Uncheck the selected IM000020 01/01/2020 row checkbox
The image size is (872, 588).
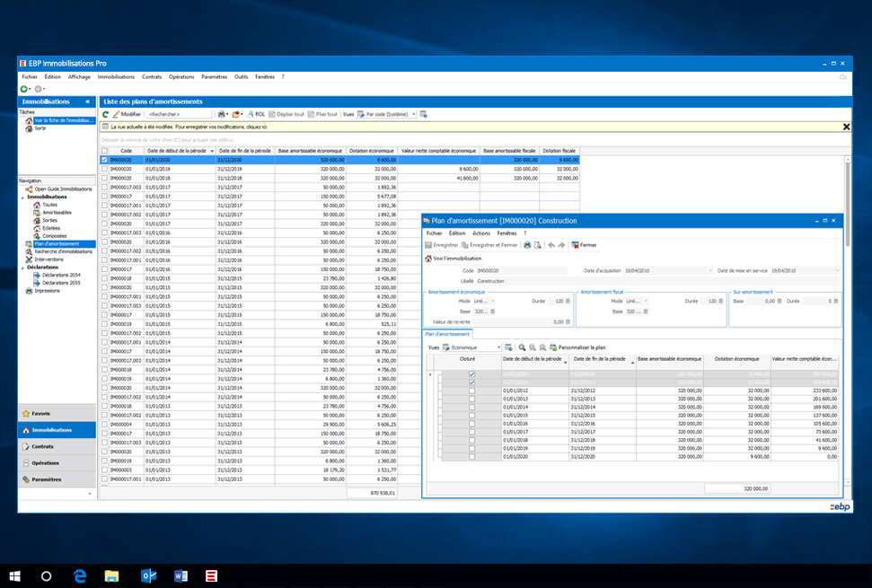(x=105, y=160)
